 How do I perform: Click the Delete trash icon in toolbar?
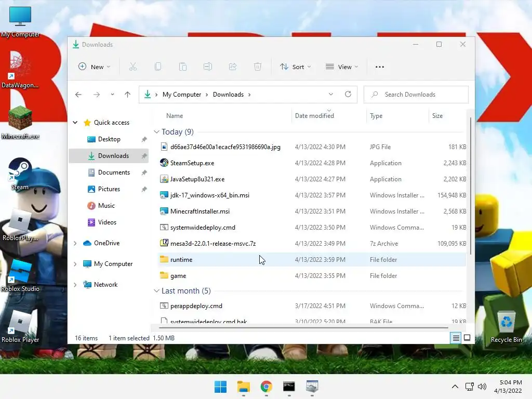pos(258,67)
